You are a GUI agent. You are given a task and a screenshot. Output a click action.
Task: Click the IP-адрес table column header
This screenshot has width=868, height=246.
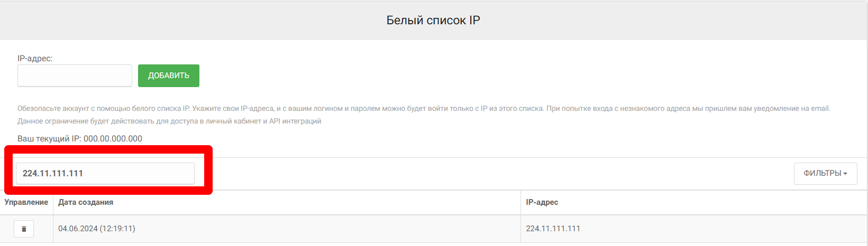(x=542, y=202)
